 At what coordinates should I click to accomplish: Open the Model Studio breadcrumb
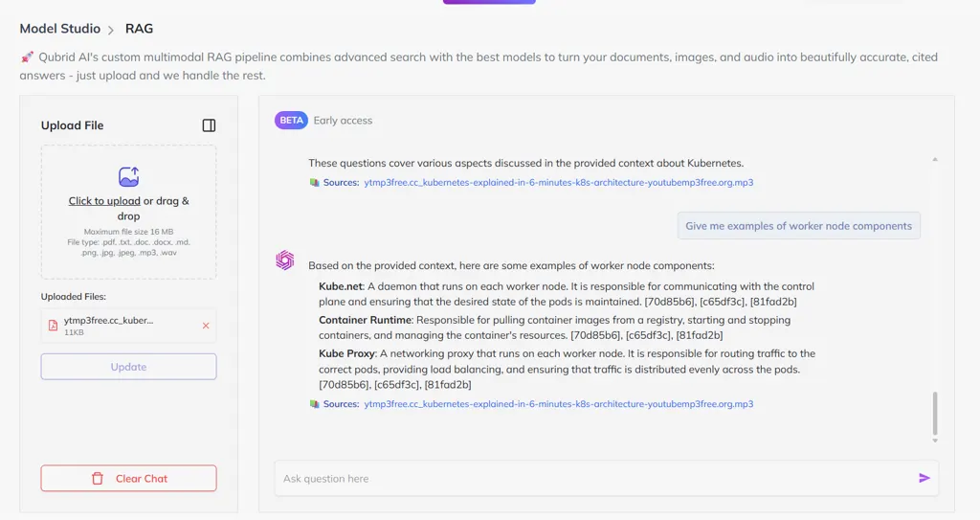[60, 29]
